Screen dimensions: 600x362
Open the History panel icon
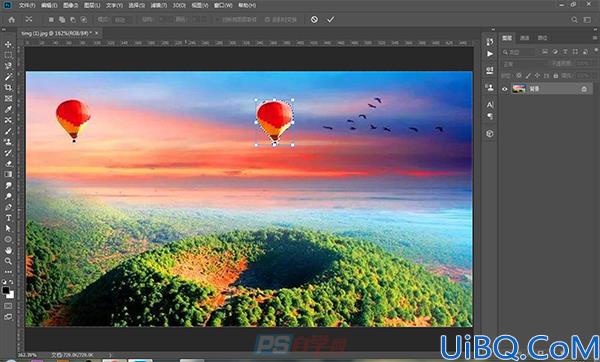click(x=490, y=41)
